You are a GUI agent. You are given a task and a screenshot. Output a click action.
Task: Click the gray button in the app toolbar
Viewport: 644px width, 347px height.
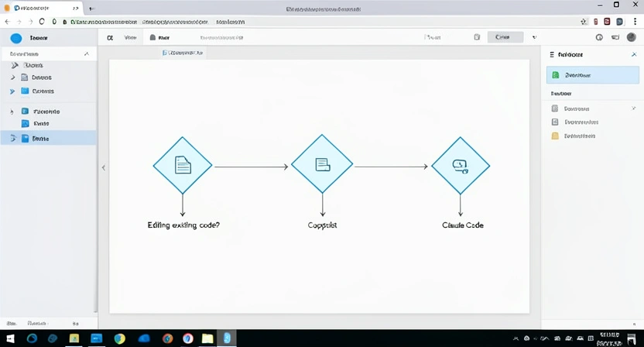tap(505, 37)
